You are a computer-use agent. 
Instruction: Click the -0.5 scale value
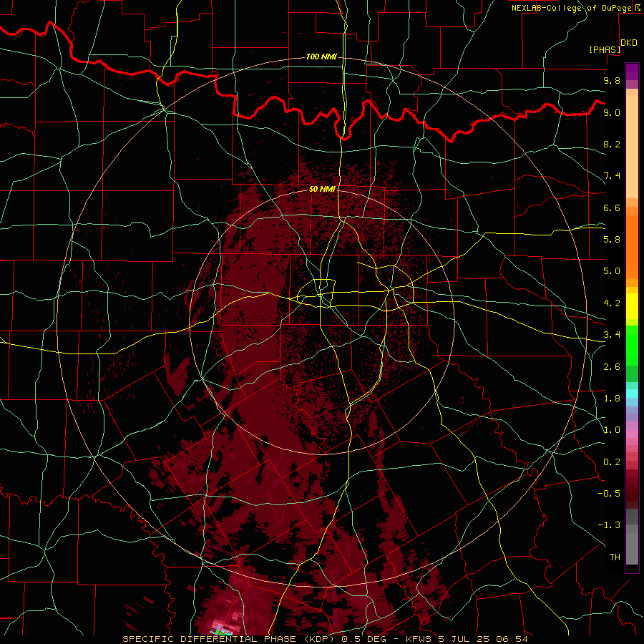(609, 494)
